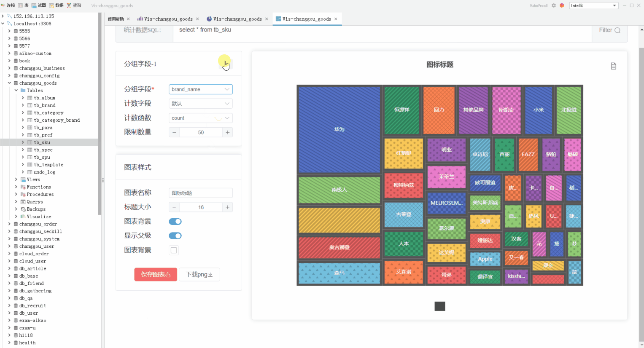644x348 pixels.
Task: Click the 保存图表 save button
Action: 156,275
